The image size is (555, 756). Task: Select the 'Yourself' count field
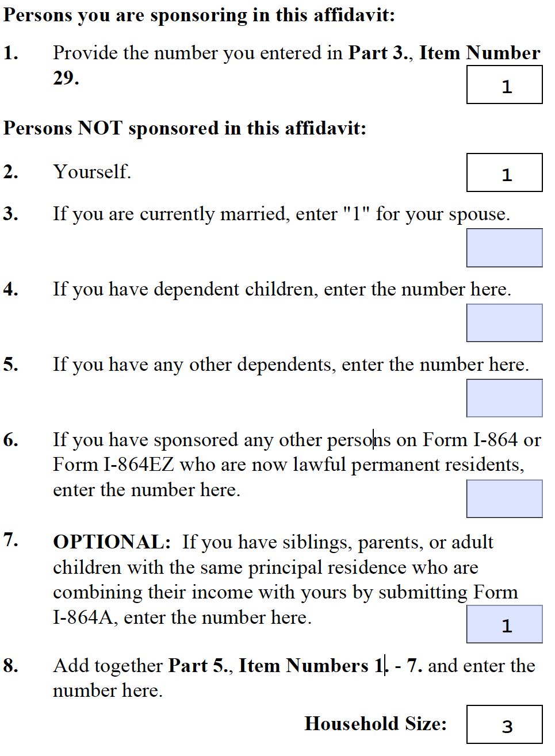[x=504, y=172]
